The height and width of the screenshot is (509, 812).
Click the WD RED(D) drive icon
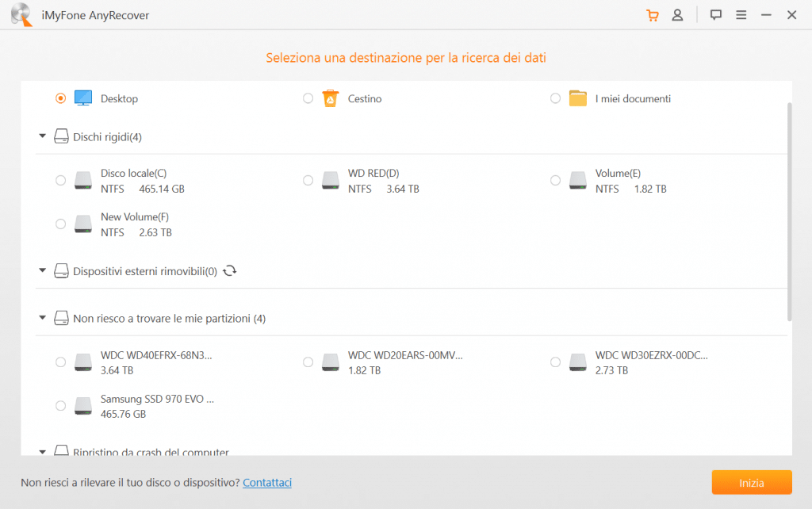pyautogui.click(x=331, y=180)
